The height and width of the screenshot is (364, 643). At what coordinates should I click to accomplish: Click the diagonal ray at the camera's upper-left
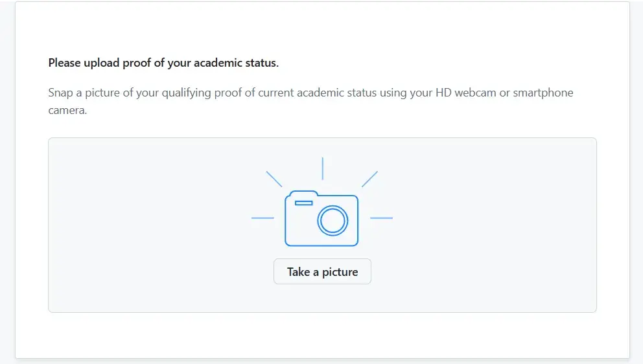(274, 179)
